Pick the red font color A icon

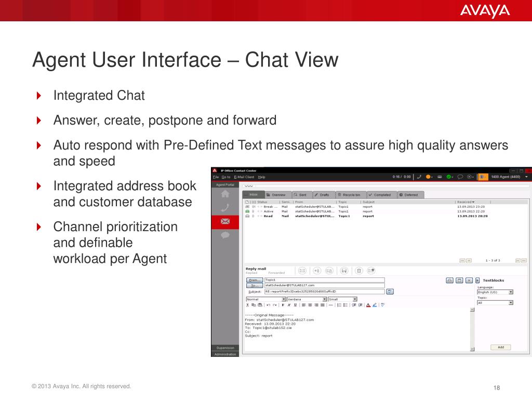(368, 305)
